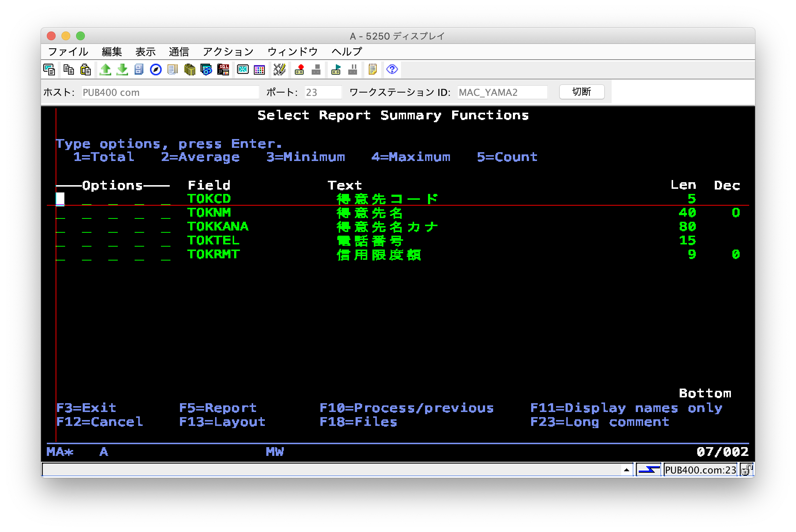Click the small up arrow in status bar
Screen dimensions: 796x532
click(x=626, y=470)
